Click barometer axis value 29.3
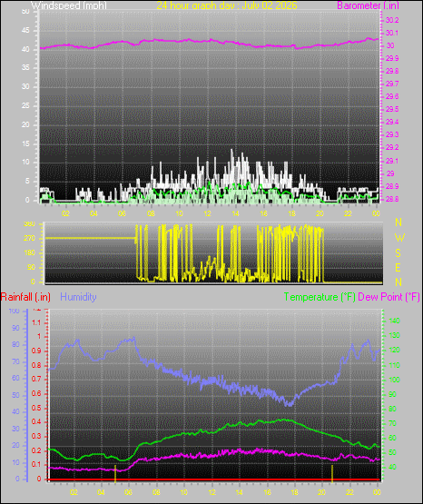423x504 pixels. coord(392,134)
